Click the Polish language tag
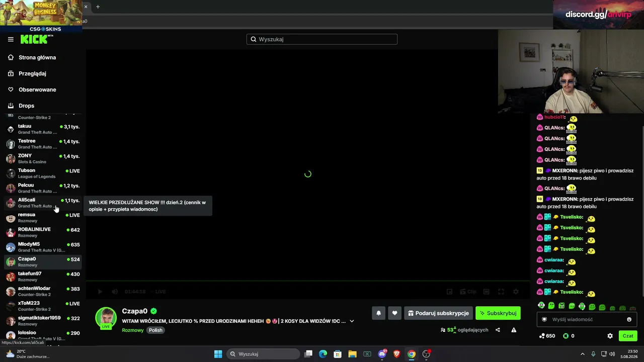The width and height of the screenshot is (644, 362). (x=155, y=330)
